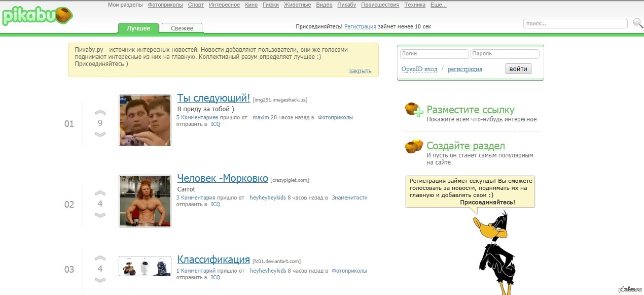Upvote the post Человек -Морковко
Viewport: 644px width, 295px height.
[100, 193]
